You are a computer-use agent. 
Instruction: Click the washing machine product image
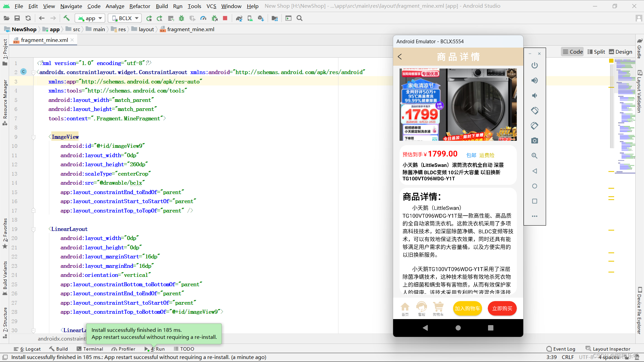point(458,105)
